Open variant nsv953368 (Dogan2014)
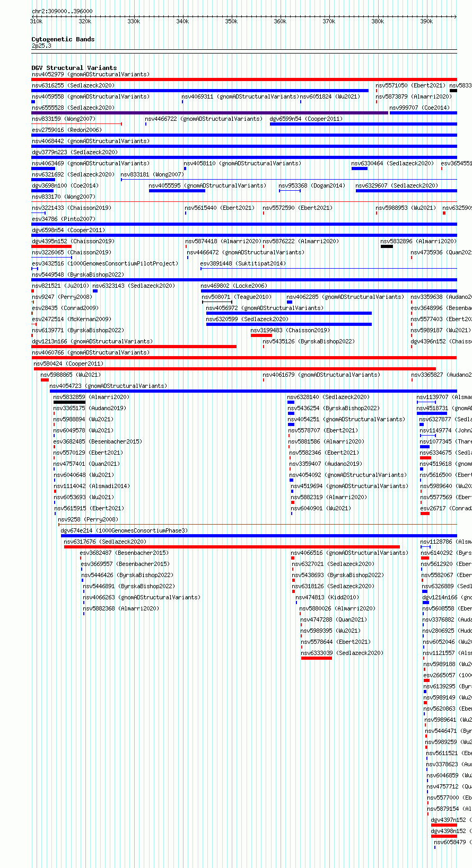This screenshot has width=472, height=868. click(x=312, y=185)
